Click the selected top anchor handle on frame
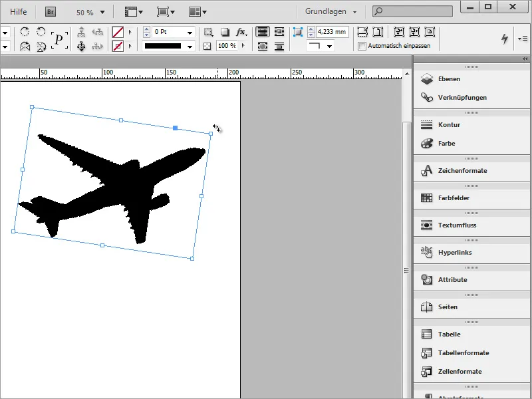Viewport: 532px width, 399px height. click(175, 128)
